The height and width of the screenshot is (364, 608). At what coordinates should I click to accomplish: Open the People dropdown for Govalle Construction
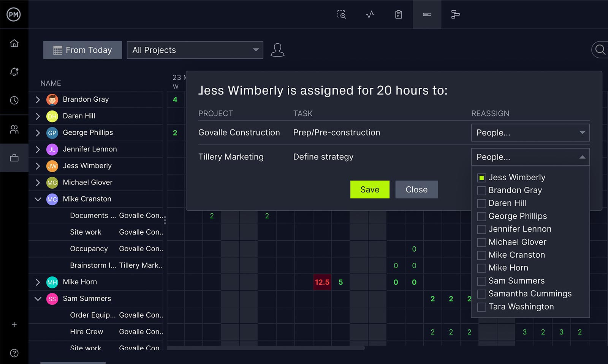point(530,132)
